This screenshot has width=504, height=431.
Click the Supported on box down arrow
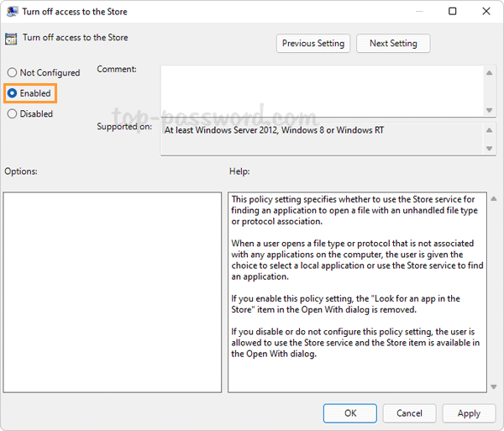click(490, 149)
